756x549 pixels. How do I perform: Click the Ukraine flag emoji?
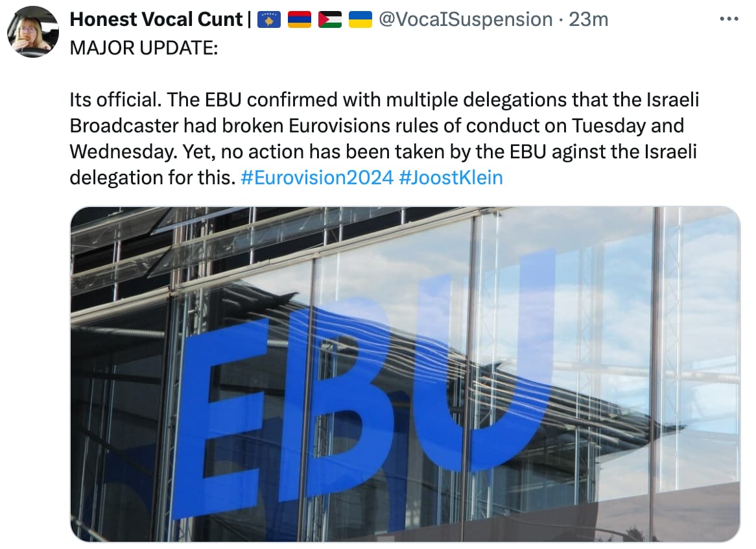(360, 20)
